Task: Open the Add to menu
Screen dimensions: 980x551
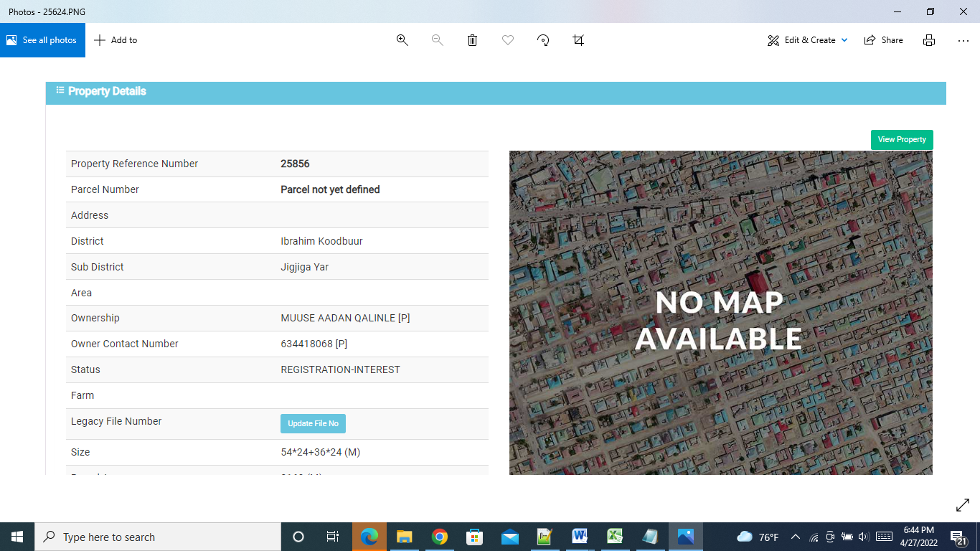Action: pos(116,40)
